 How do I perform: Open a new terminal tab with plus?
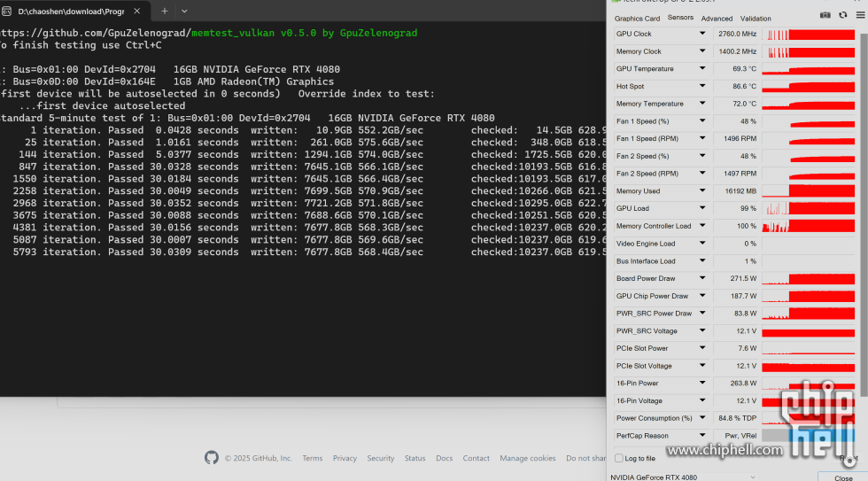165,11
